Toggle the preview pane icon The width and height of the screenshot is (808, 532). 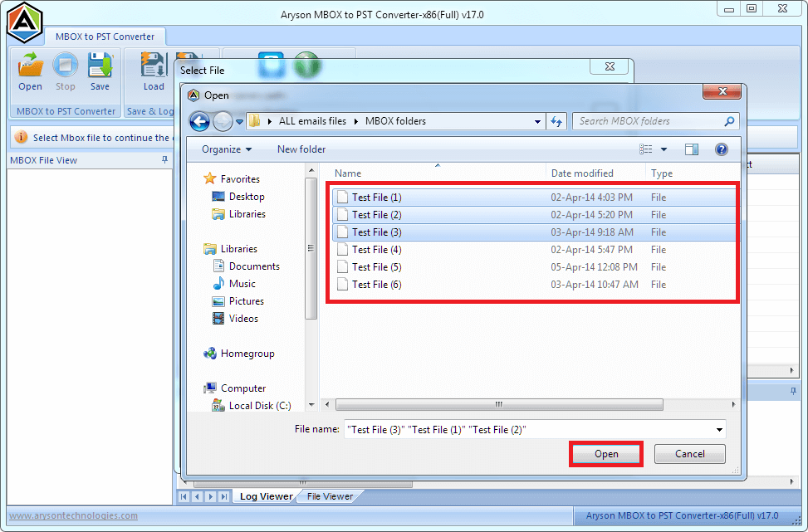(692, 149)
